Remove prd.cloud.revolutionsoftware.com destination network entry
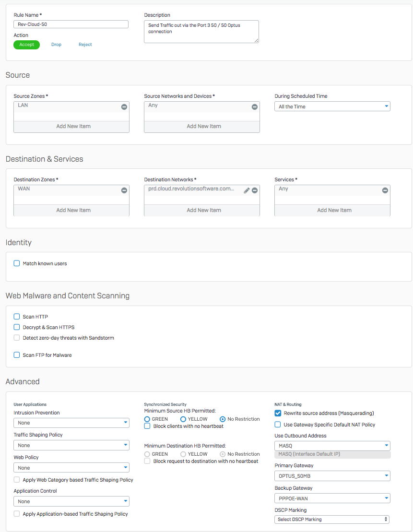 (255, 190)
